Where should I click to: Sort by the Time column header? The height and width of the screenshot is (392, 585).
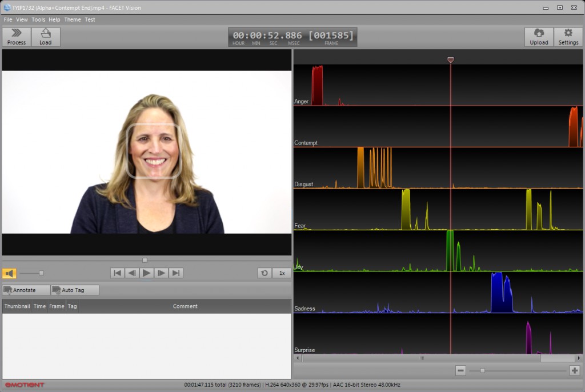tap(39, 306)
